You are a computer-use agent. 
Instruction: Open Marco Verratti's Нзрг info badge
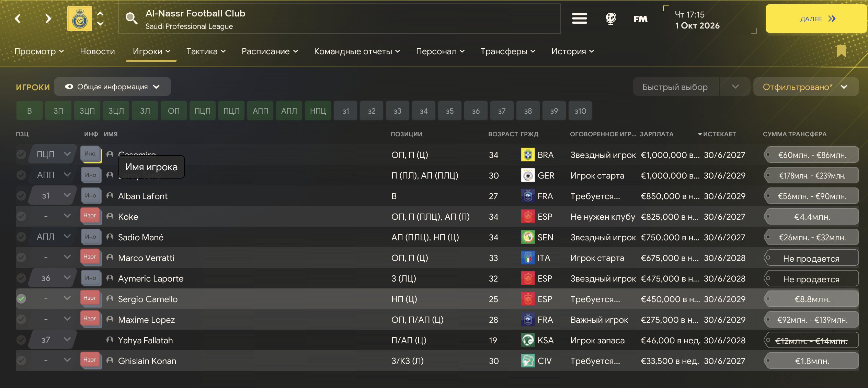(90, 257)
